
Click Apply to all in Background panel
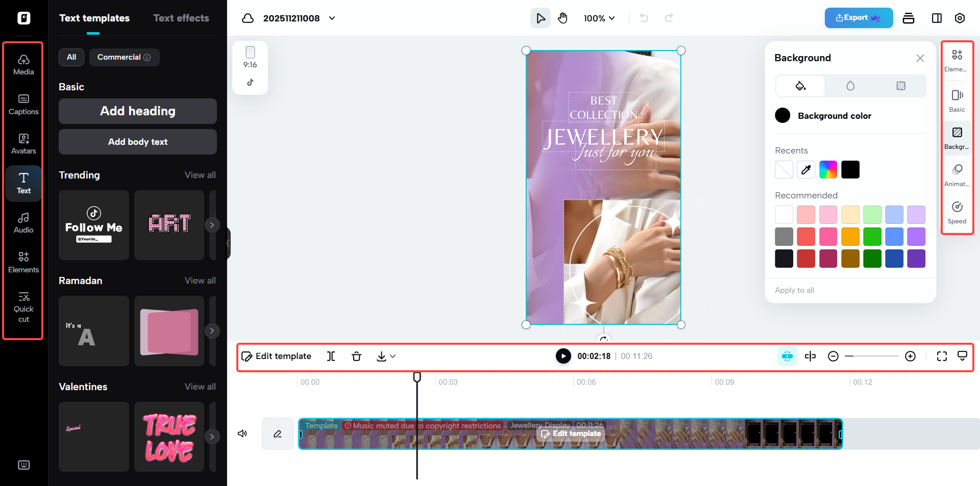coord(794,290)
